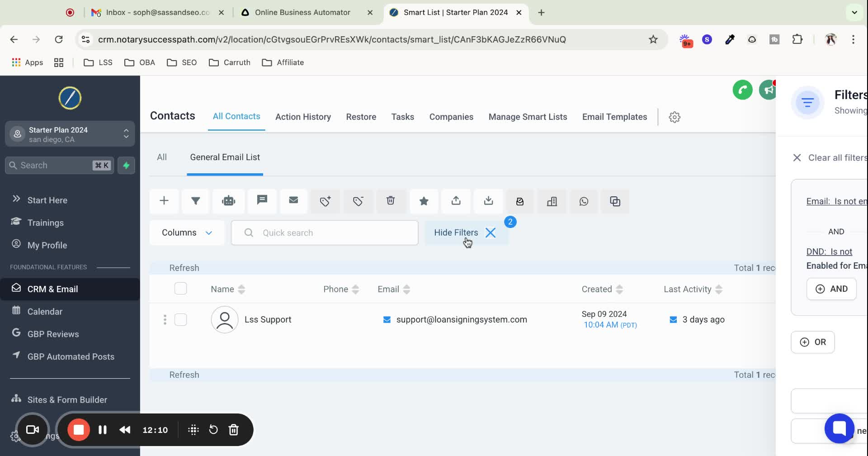The width and height of the screenshot is (868, 456).
Task: Toggle the select-all contacts checkbox
Action: pyautogui.click(x=180, y=289)
